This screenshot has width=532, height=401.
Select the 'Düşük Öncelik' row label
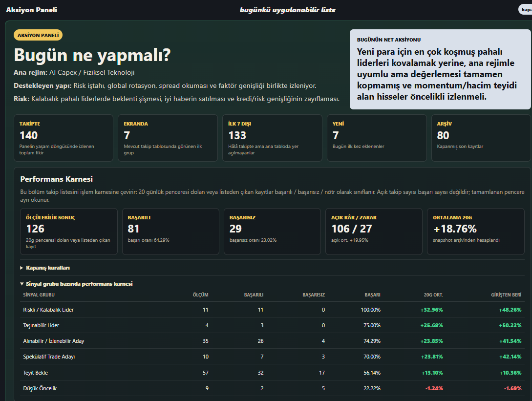[x=40, y=388]
